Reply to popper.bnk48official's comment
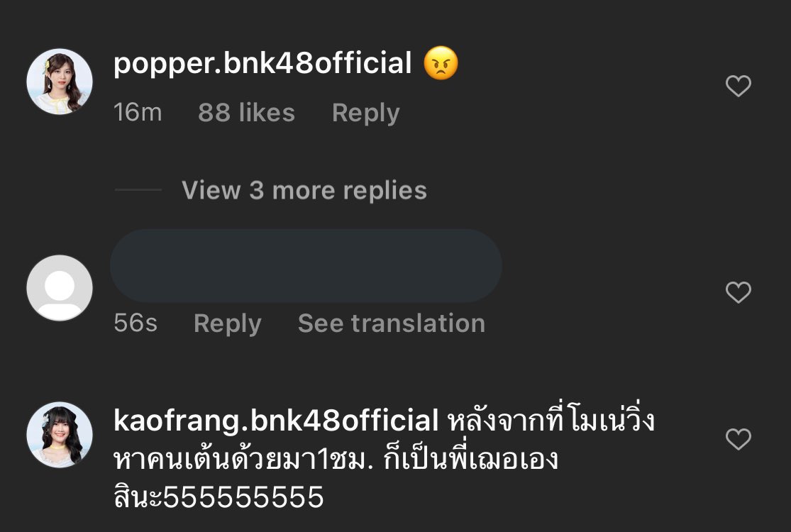Screen dimensions: 791x532 point(366,113)
